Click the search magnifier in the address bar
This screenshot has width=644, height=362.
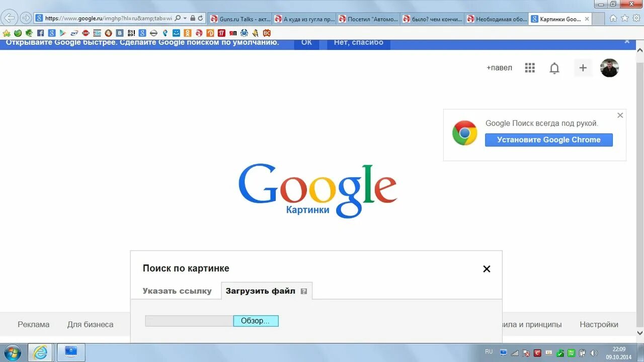pyautogui.click(x=178, y=18)
